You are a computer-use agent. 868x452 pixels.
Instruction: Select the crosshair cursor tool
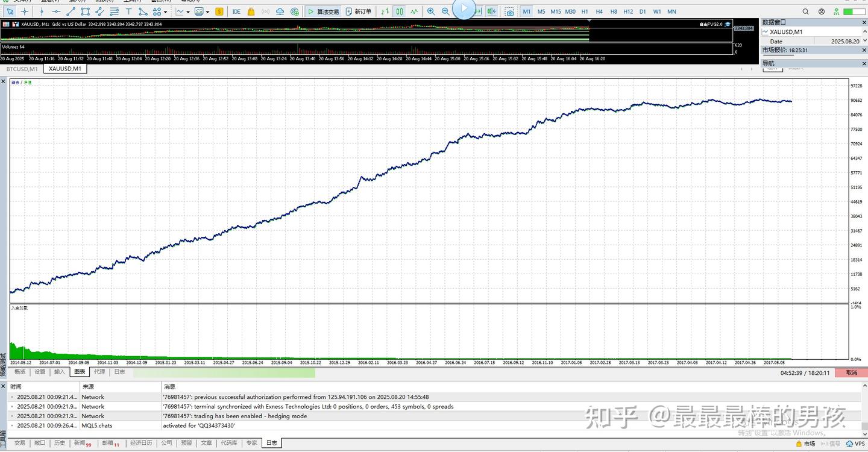click(x=25, y=11)
